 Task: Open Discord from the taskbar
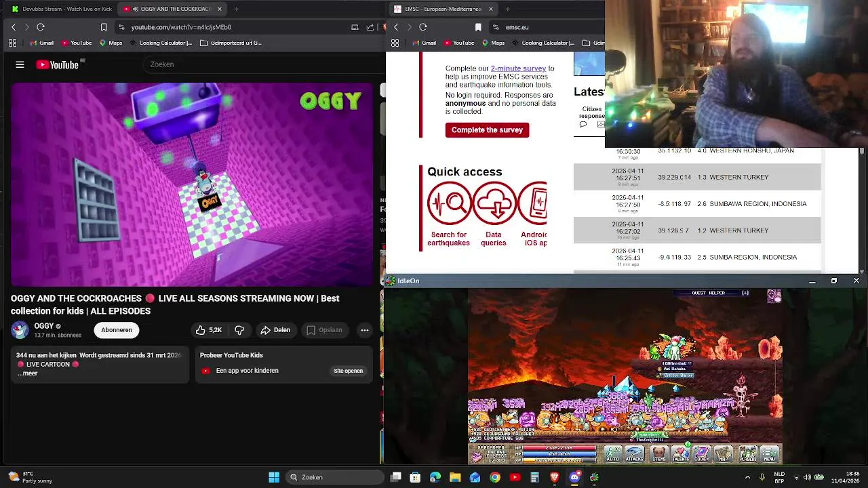[x=574, y=477]
